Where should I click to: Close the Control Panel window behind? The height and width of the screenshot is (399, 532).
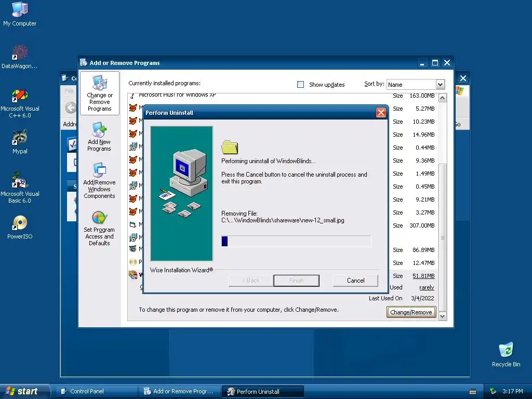(463, 78)
